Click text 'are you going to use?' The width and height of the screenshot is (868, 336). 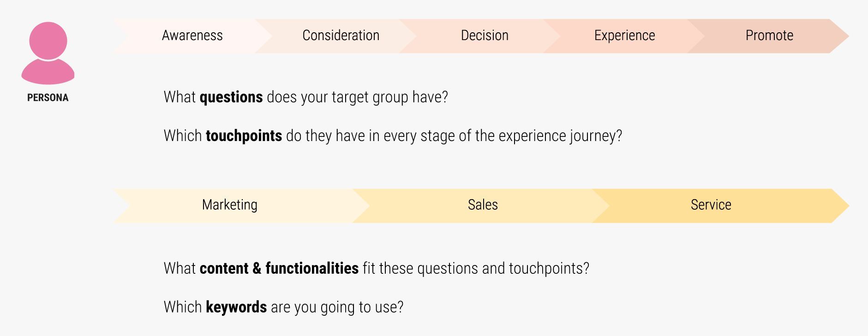tap(337, 307)
